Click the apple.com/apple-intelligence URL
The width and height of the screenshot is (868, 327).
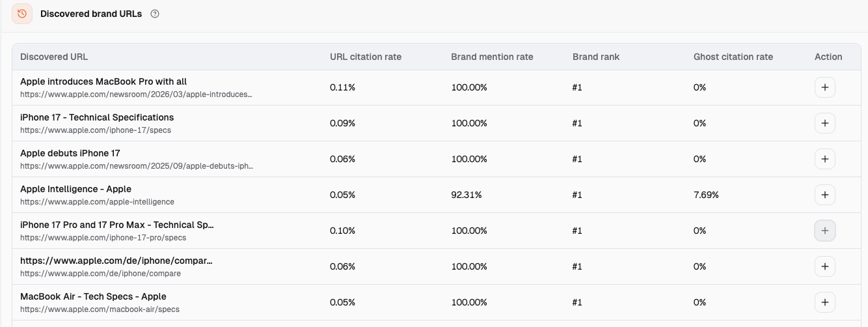pyautogui.click(x=97, y=202)
